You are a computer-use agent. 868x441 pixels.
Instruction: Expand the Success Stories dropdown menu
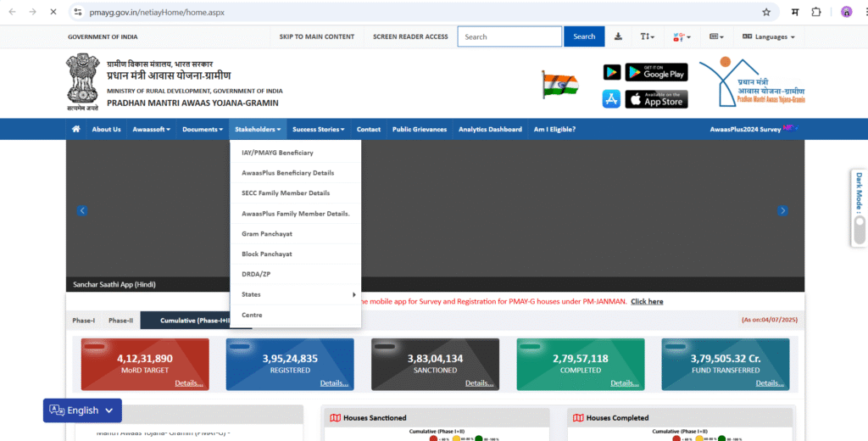[319, 129]
